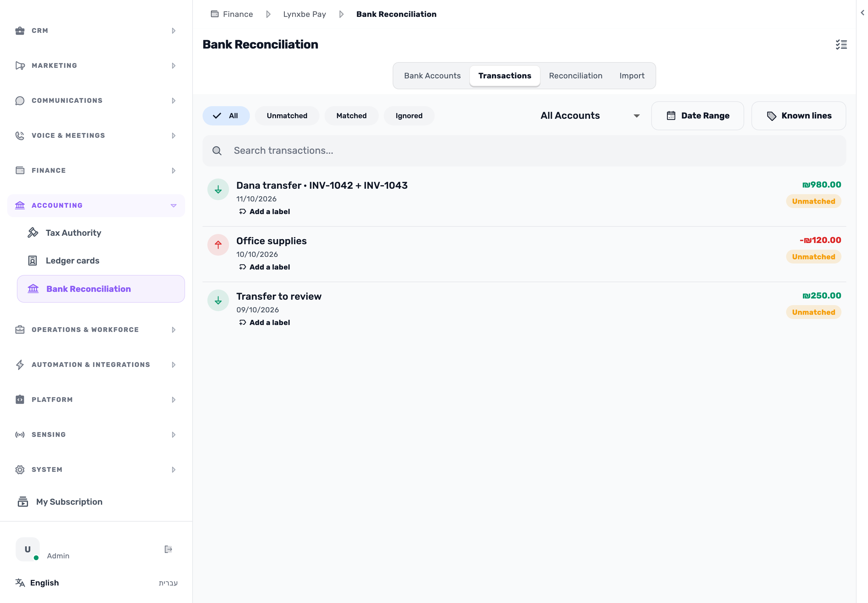The width and height of the screenshot is (868, 603).
Task: Open the All Accounts dropdown
Action: tap(590, 115)
